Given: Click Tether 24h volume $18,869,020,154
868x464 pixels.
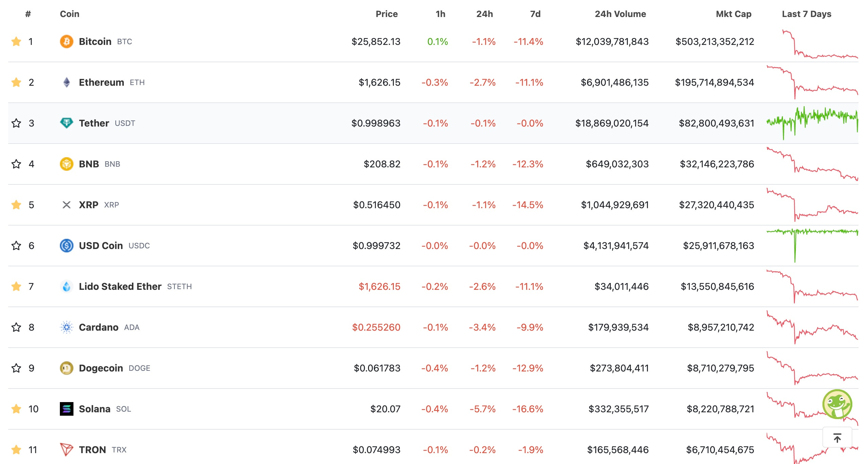Looking at the screenshot, I should tap(612, 123).
